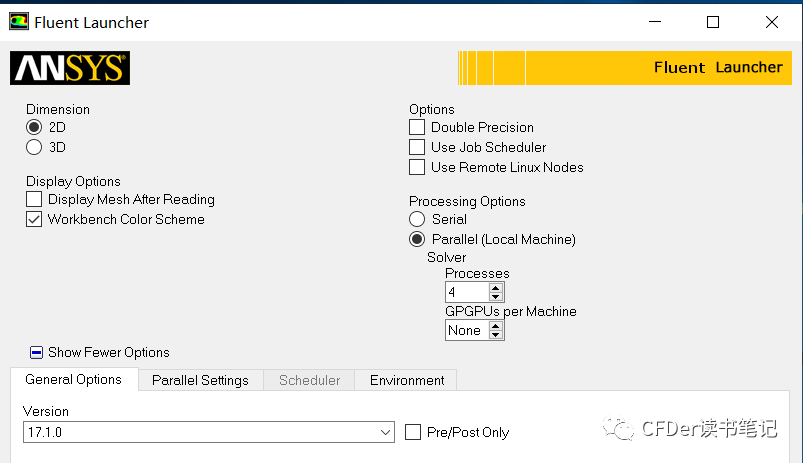Click the GPGPUs per Machine field
The image size is (803, 463).
[x=467, y=330]
